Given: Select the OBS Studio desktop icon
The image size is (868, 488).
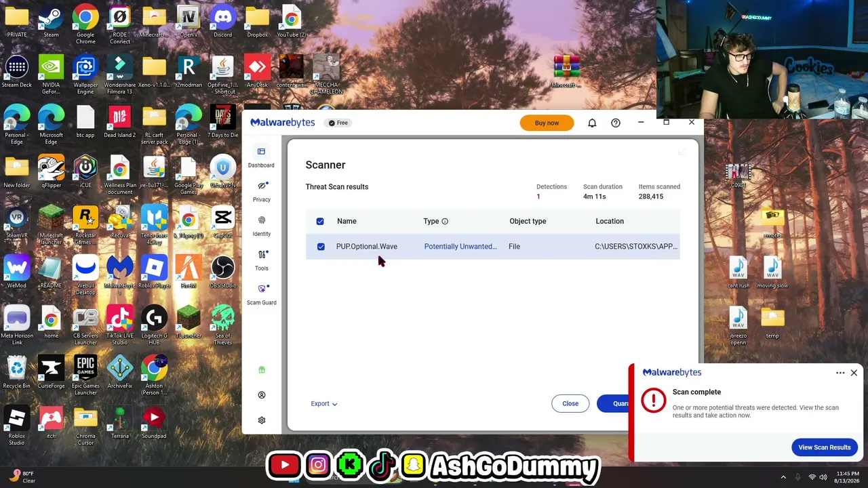Looking at the screenshot, I should (x=222, y=272).
